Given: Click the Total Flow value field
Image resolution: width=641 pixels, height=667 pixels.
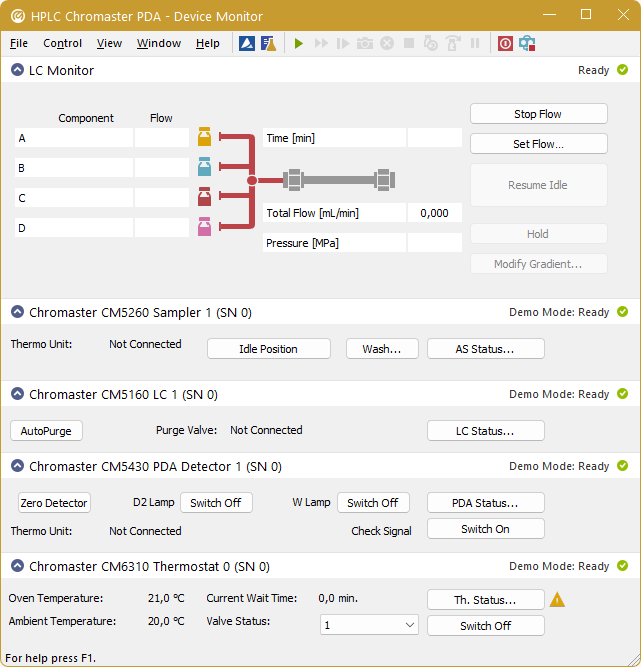Looking at the screenshot, I should click(x=435, y=213).
